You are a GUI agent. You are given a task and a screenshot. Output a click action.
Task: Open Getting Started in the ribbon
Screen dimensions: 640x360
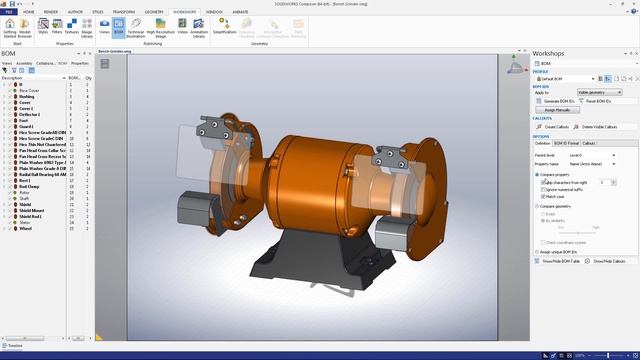coord(9,28)
